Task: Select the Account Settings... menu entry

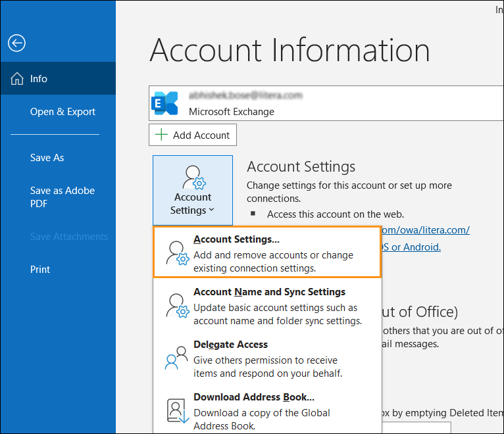Action: click(267, 252)
